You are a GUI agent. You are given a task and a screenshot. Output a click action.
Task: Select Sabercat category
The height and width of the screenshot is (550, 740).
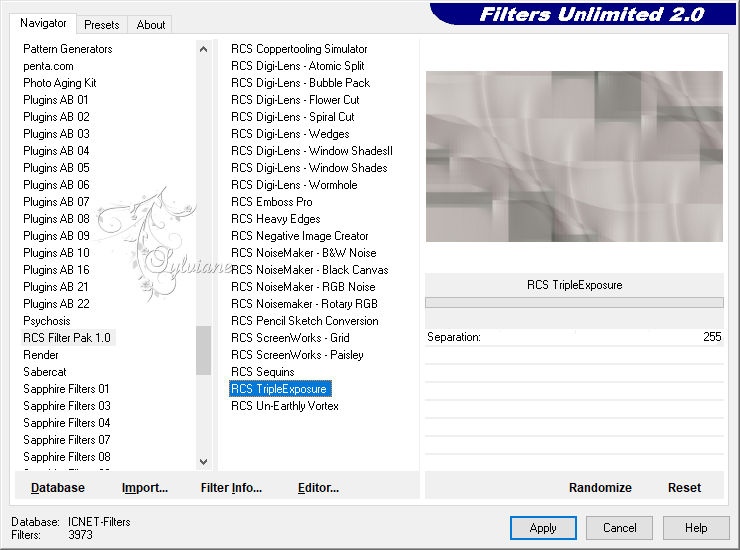(45, 372)
